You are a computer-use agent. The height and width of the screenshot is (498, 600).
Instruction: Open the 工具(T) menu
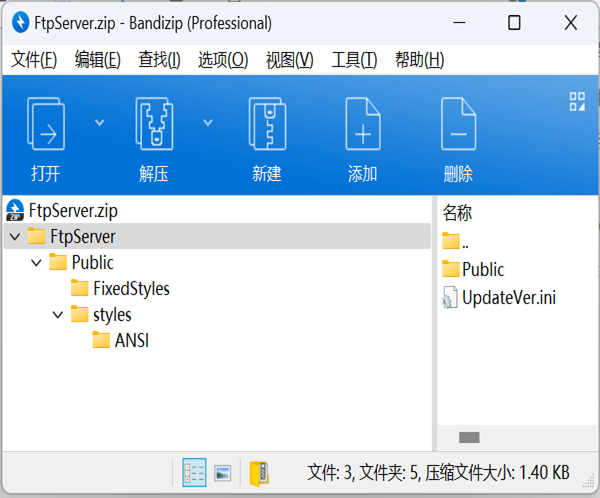pyautogui.click(x=354, y=60)
